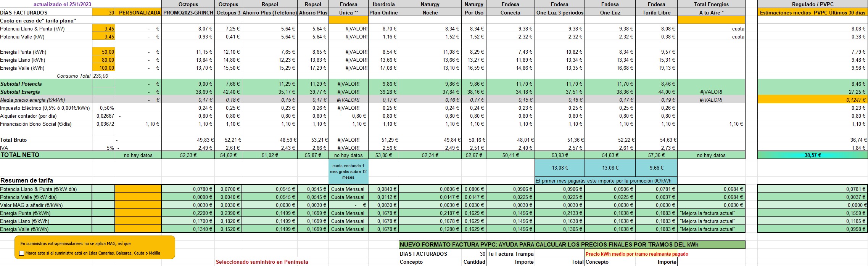Select the 52,33 € total for PROMO2023-GRINCH
The height and width of the screenshot is (266, 868).
188,155
